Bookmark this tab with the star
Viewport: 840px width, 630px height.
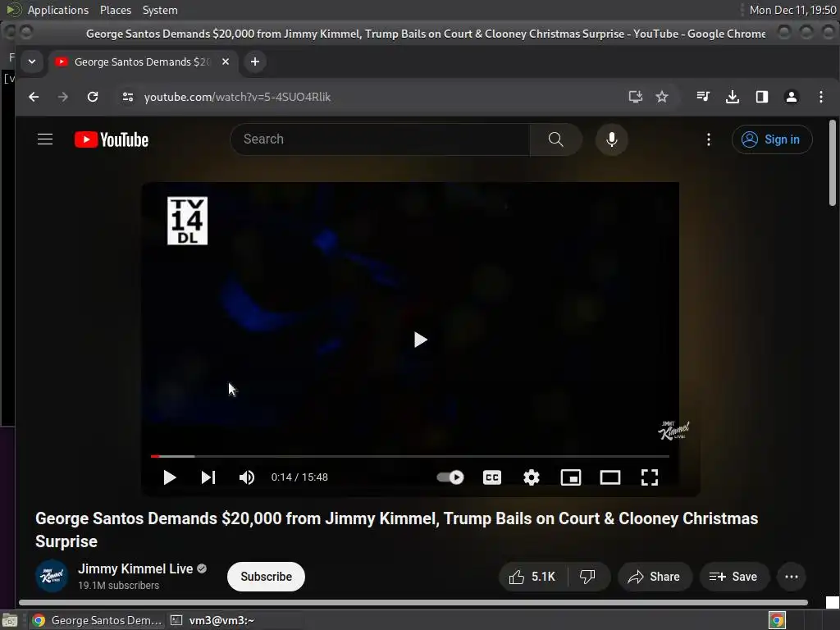point(662,97)
